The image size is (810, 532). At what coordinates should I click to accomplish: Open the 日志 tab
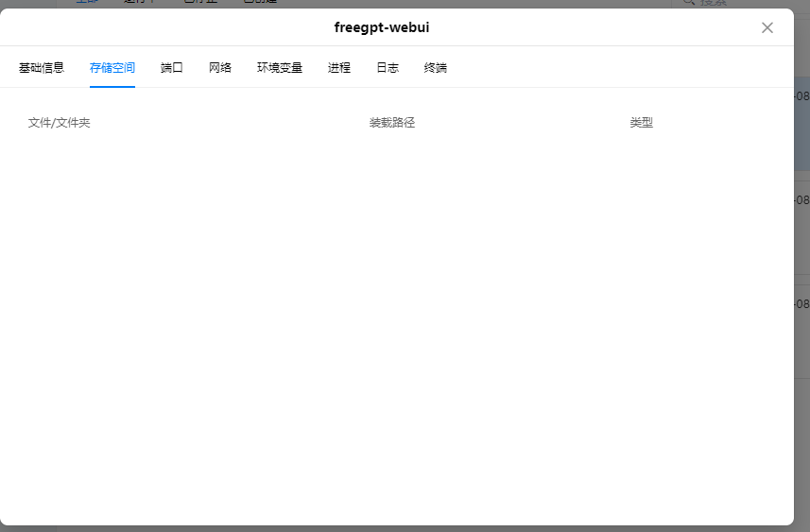[x=388, y=68]
